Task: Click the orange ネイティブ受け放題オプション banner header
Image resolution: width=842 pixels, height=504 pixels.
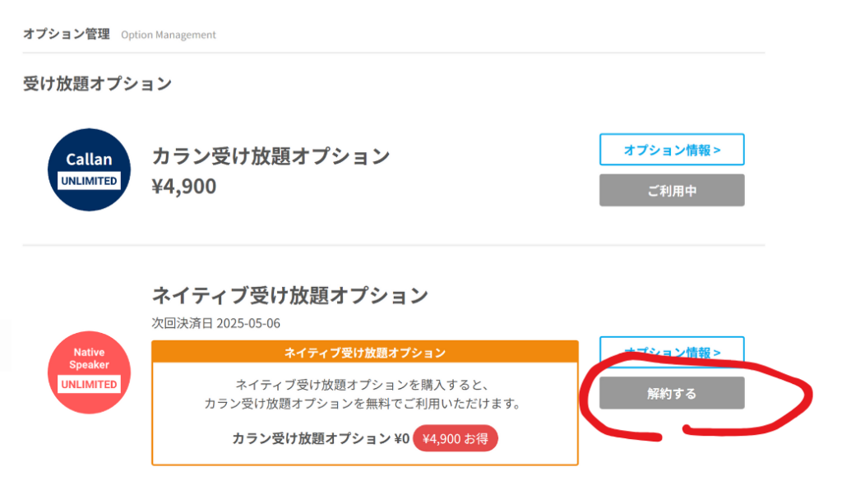Action: coord(364,352)
